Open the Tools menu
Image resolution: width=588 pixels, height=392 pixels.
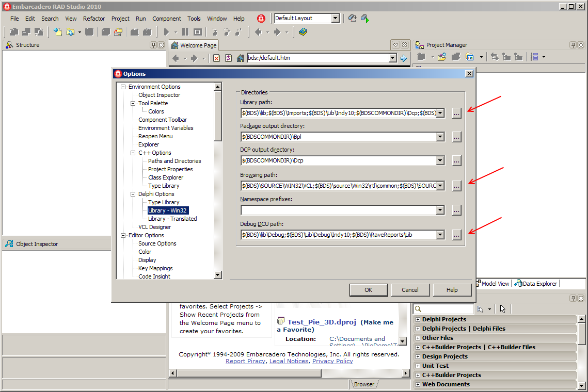pos(194,19)
